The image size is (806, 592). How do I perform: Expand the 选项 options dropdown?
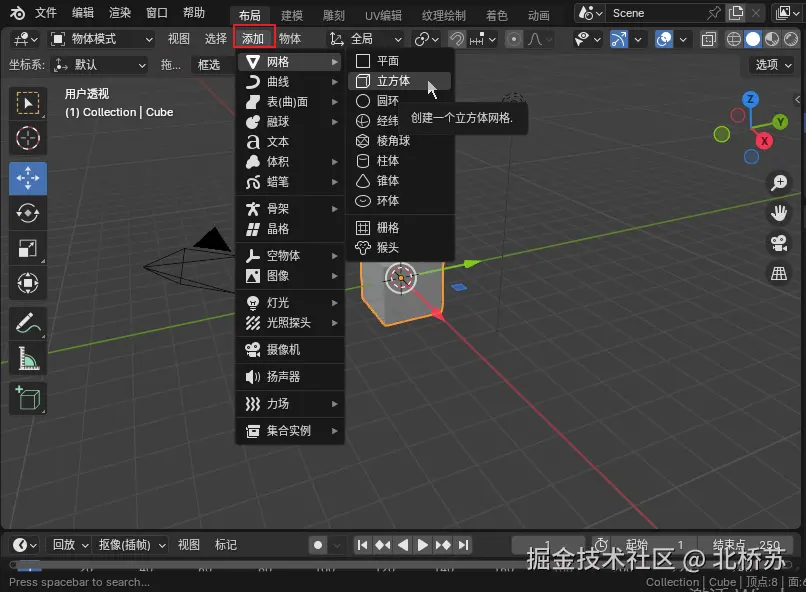[x=773, y=65]
